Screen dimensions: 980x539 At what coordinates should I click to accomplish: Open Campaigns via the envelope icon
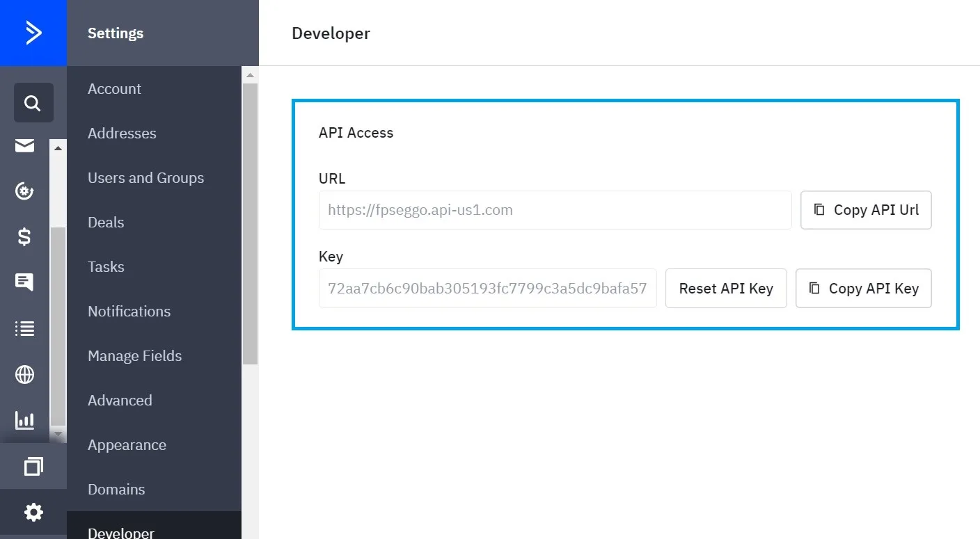click(24, 145)
